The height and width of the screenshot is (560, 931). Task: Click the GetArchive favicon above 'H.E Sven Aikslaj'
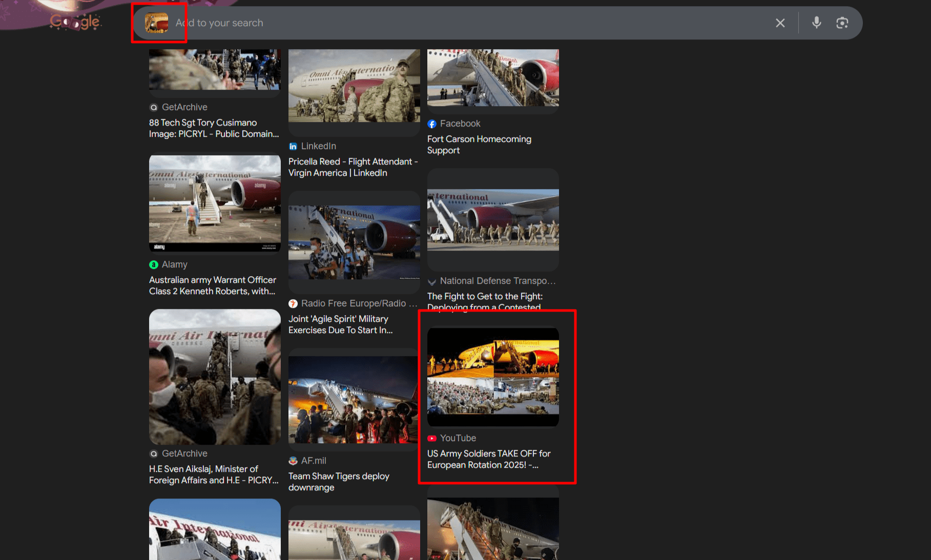[153, 454]
